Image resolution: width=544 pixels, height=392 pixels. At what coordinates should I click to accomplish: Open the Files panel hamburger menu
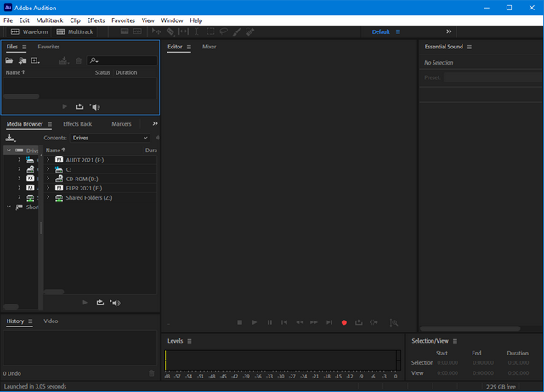click(x=25, y=47)
